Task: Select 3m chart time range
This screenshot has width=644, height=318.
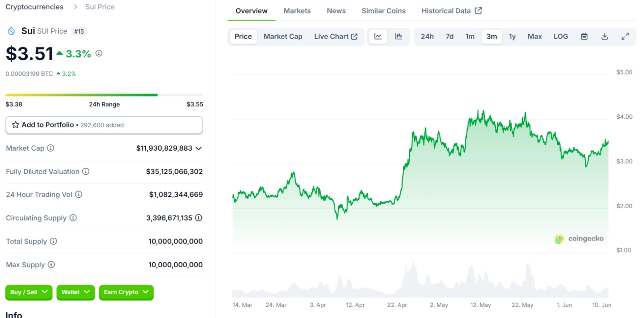Action: (492, 36)
